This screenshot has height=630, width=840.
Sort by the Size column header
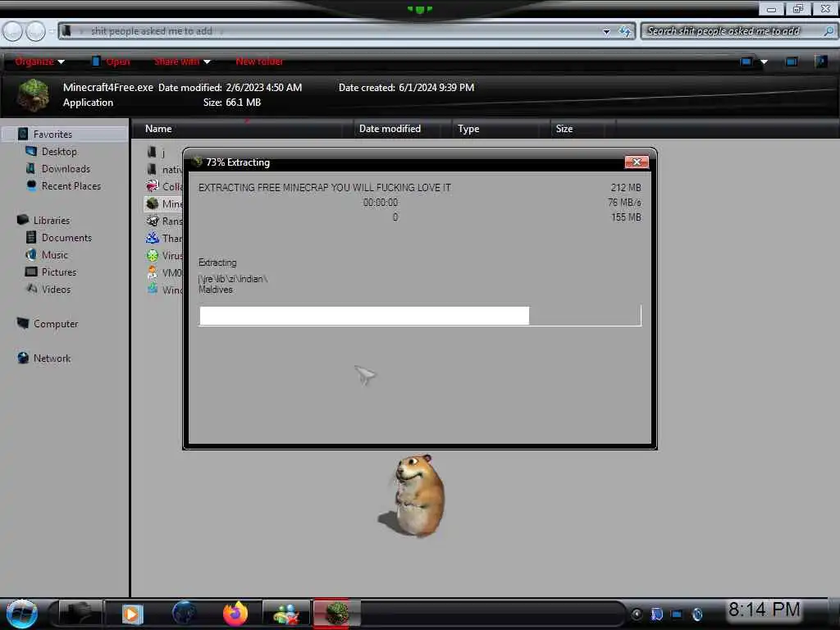coord(583,129)
